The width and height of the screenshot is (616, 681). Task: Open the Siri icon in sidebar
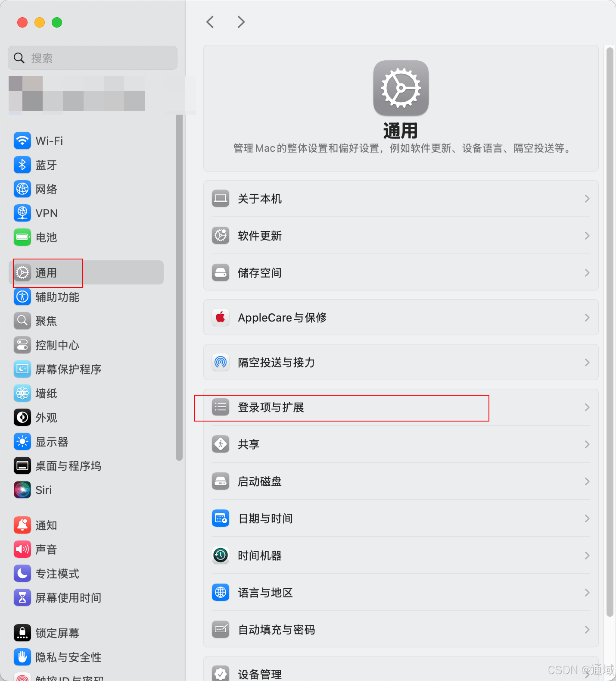click(x=22, y=490)
